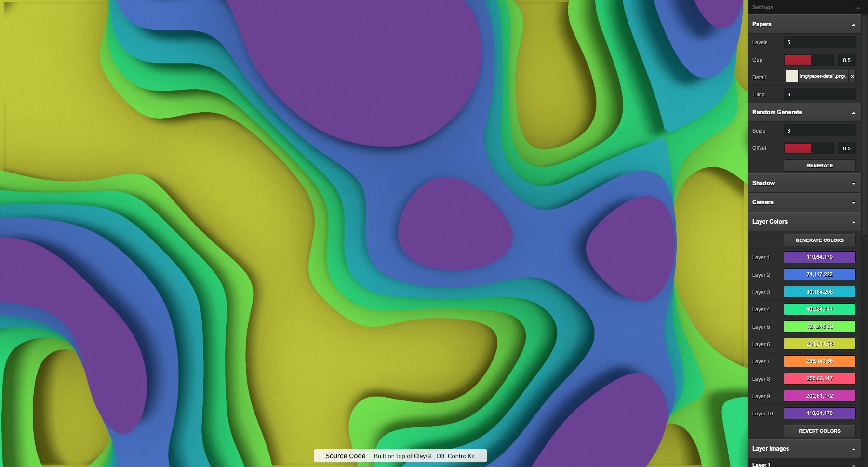868x467 pixels.
Task: Open the ClayGL link
Action: [x=424, y=456]
